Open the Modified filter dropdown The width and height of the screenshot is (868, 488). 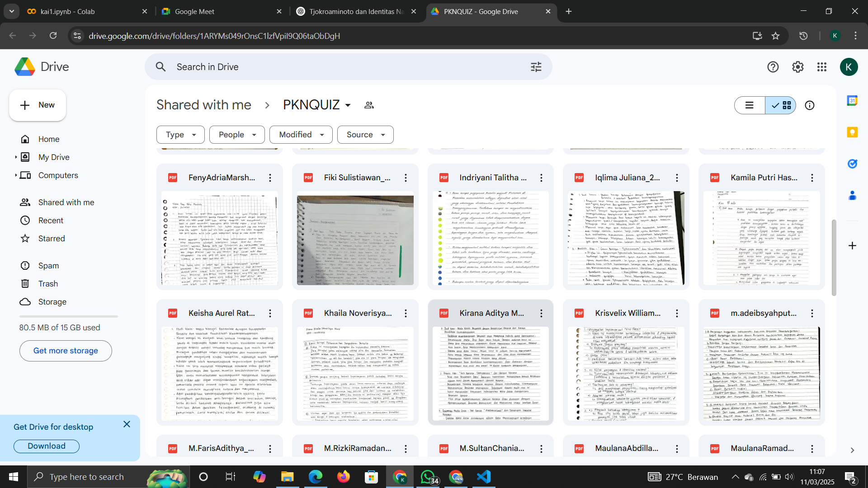[301, 135]
